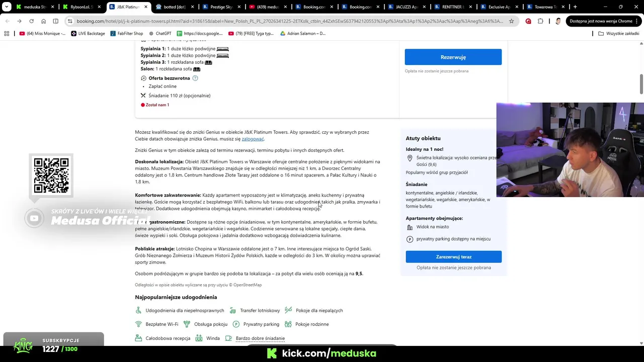Click the QR code image overlay
This screenshot has height=362, width=644.
(x=51, y=175)
